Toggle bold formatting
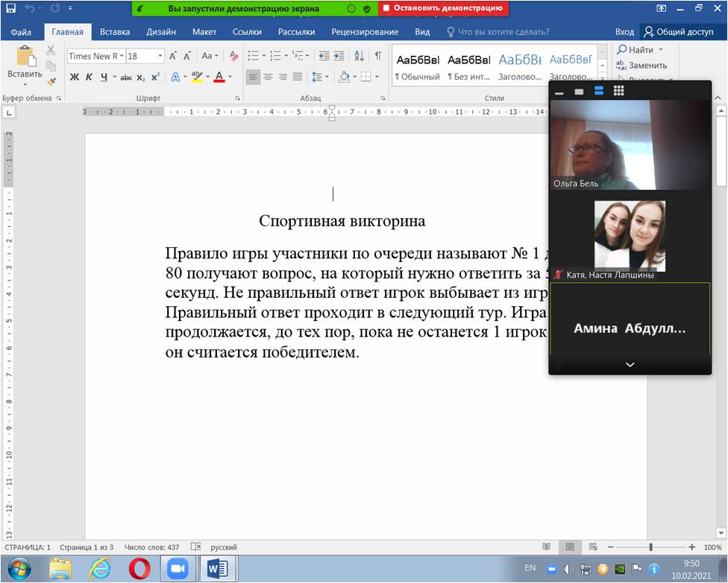Viewport: 728px width, 583px height. (x=75, y=77)
